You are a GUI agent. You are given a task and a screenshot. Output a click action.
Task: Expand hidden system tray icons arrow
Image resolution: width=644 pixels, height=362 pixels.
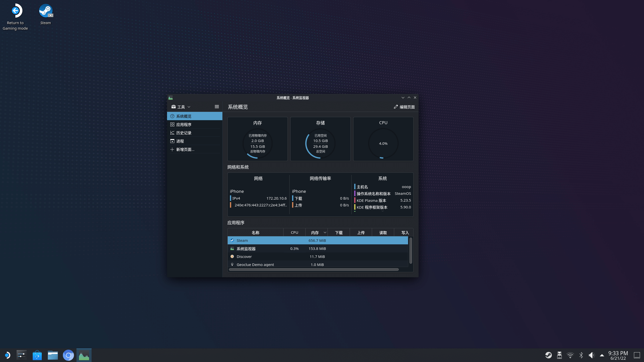pyautogui.click(x=602, y=355)
